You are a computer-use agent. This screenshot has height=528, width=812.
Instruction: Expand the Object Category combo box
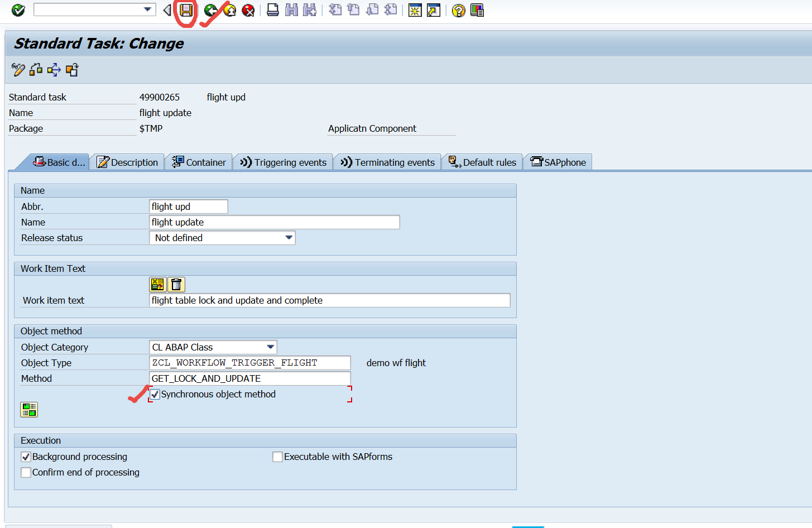[x=271, y=347]
